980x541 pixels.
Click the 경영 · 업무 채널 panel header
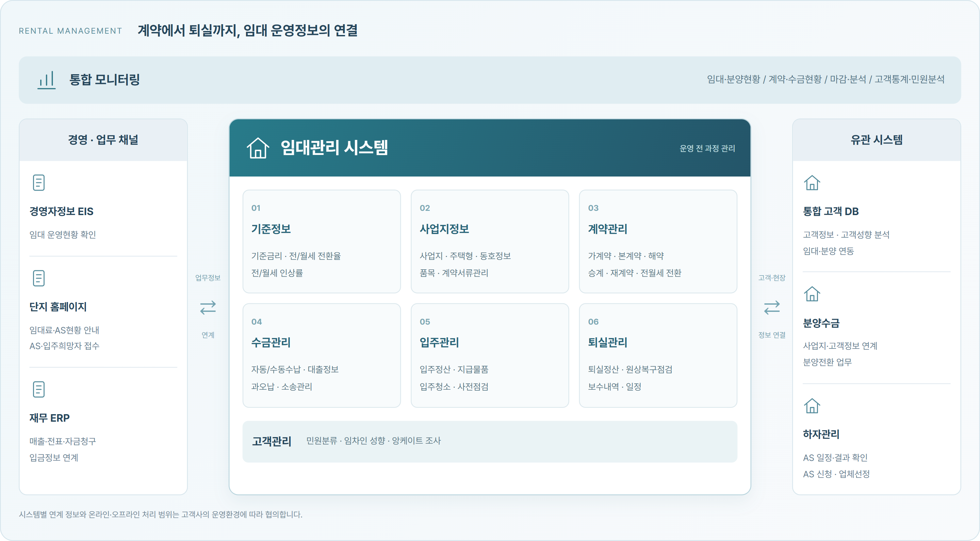click(103, 140)
